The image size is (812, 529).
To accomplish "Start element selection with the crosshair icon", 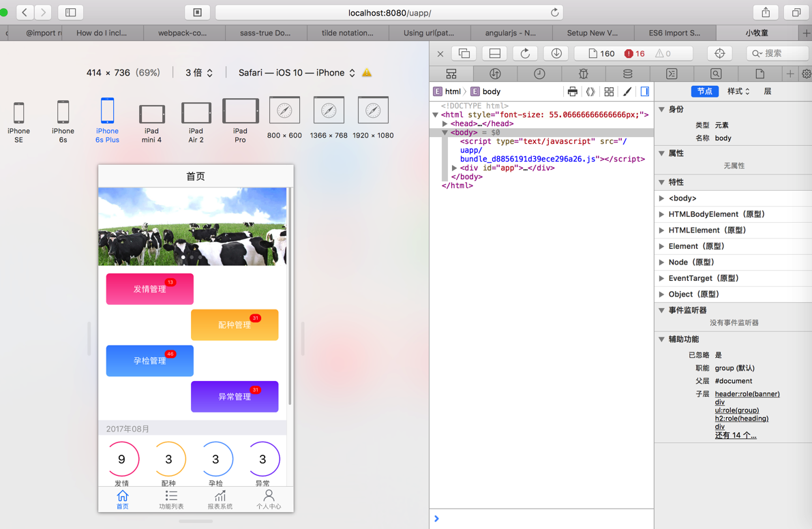I will (x=720, y=53).
